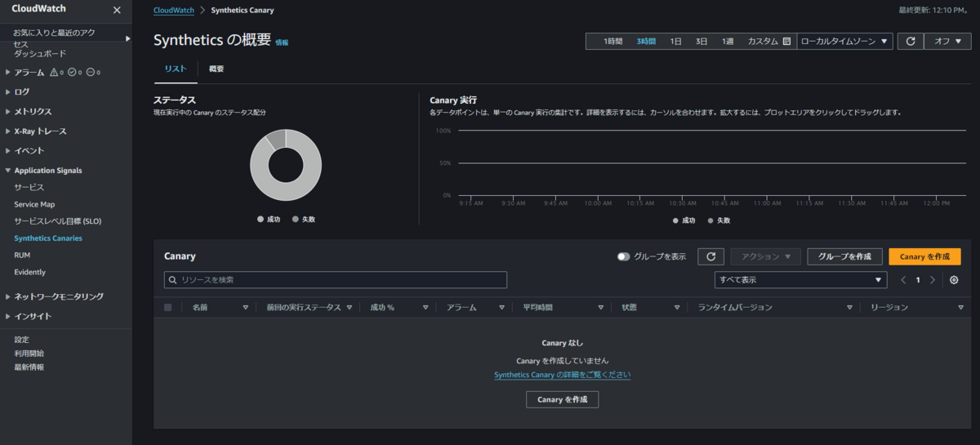Click the alarm OK checkmark icon
The height and width of the screenshot is (445, 980).
[72, 73]
